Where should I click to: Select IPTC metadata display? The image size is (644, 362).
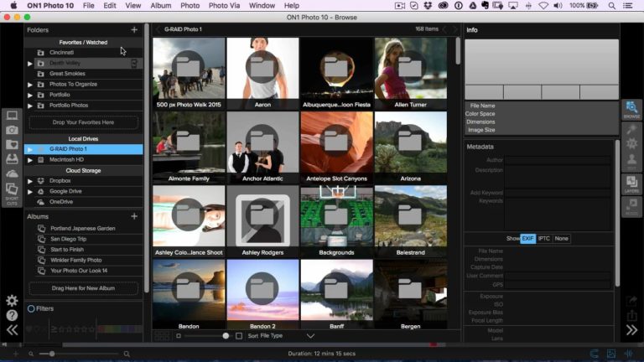[x=543, y=239]
